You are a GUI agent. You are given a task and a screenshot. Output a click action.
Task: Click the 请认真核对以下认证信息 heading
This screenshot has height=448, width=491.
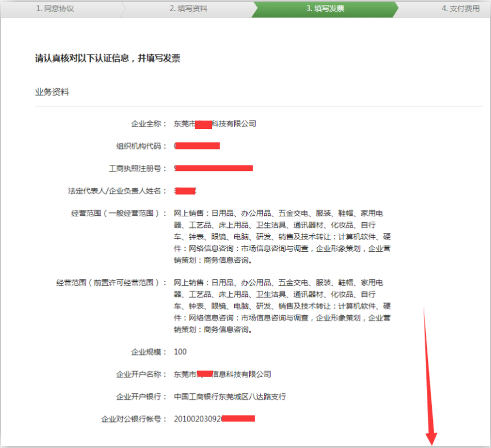click(107, 58)
